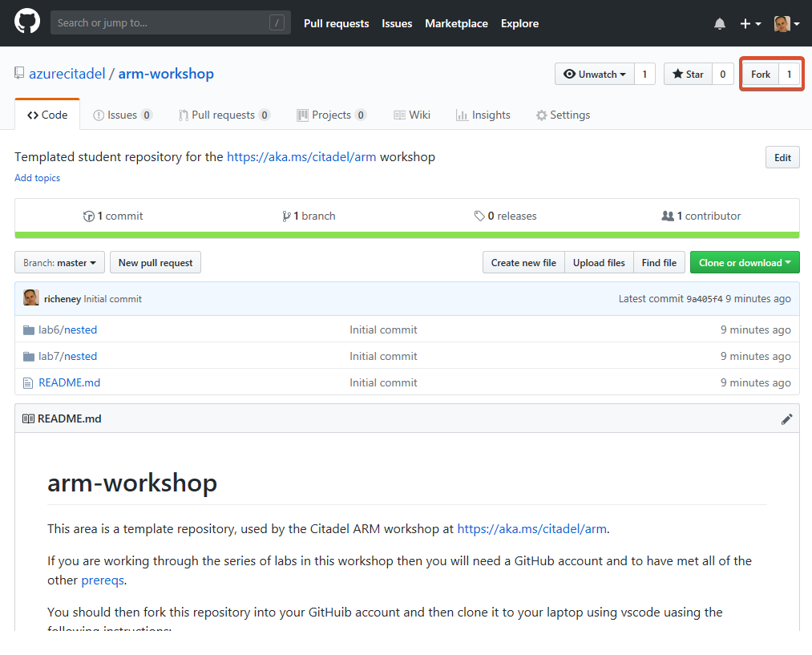The image size is (812, 655).
Task: Expand the plus create-new menu
Action: click(x=749, y=24)
